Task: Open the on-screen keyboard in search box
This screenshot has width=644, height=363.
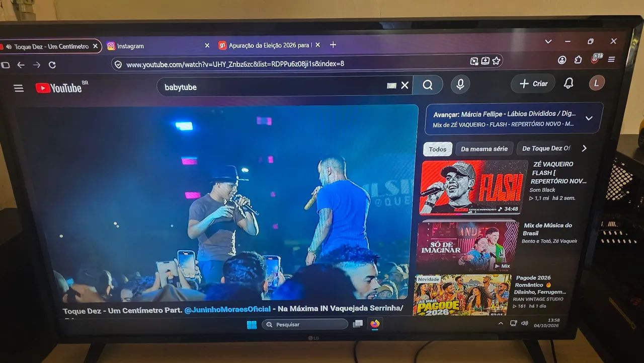Action: coord(391,86)
